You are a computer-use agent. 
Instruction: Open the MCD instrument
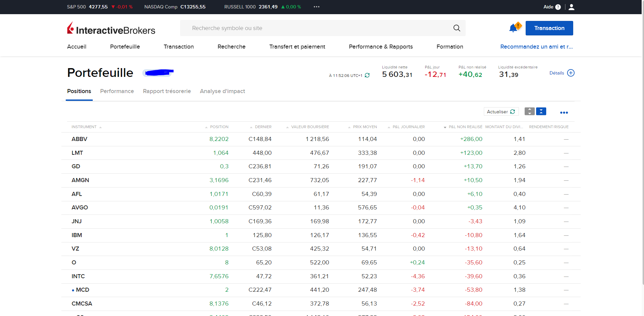click(x=83, y=290)
